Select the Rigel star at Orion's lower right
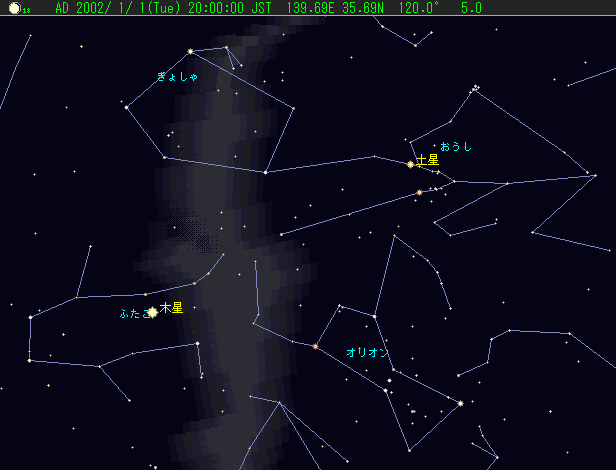The height and width of the screenshot is (470, 616). click(460, 403)
